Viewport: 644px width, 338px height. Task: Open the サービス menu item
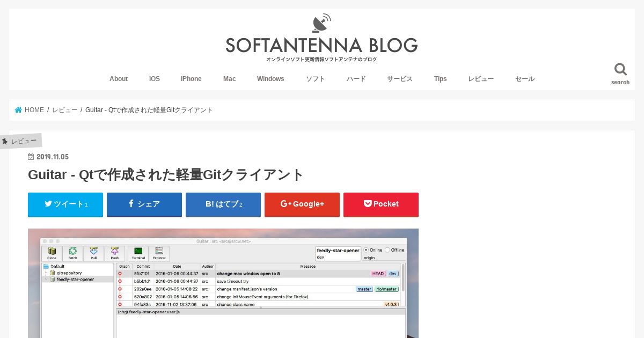[400, 79]
